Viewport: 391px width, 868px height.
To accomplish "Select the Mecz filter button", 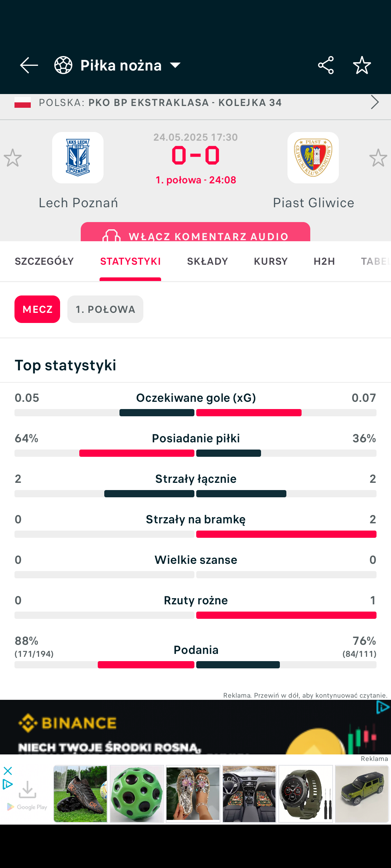I will point(37,309).
